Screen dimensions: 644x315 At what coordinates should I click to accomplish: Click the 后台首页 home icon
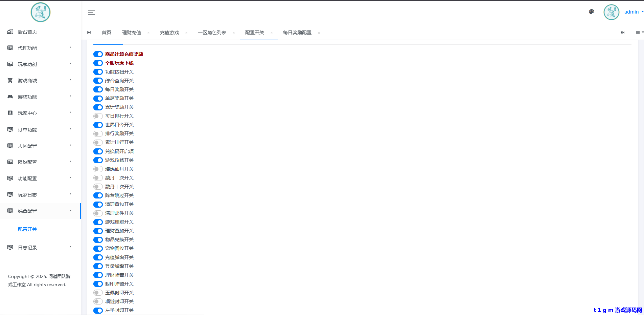tap(10, 31)
